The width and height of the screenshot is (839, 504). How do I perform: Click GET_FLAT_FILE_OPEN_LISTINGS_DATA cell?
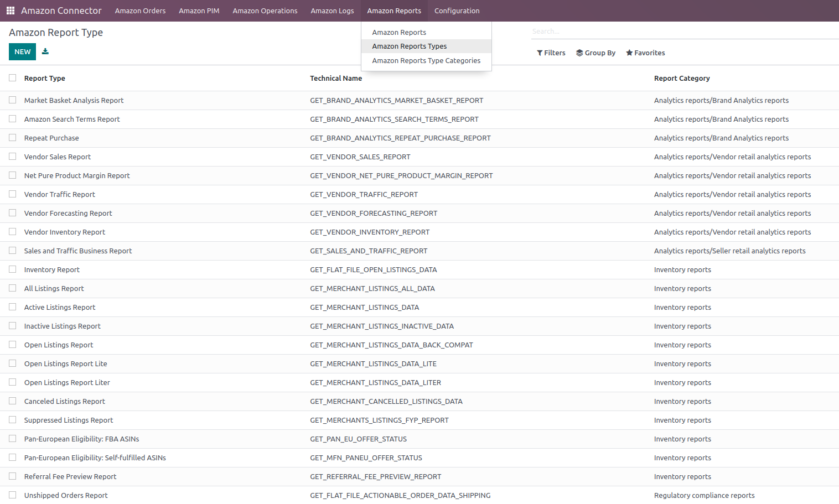pyautogui.click(x=374, y=270)
